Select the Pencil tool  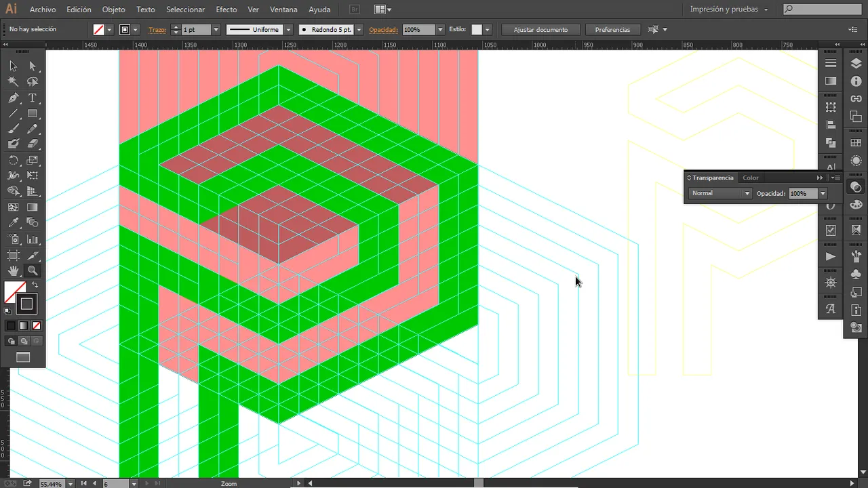point(33,129)
